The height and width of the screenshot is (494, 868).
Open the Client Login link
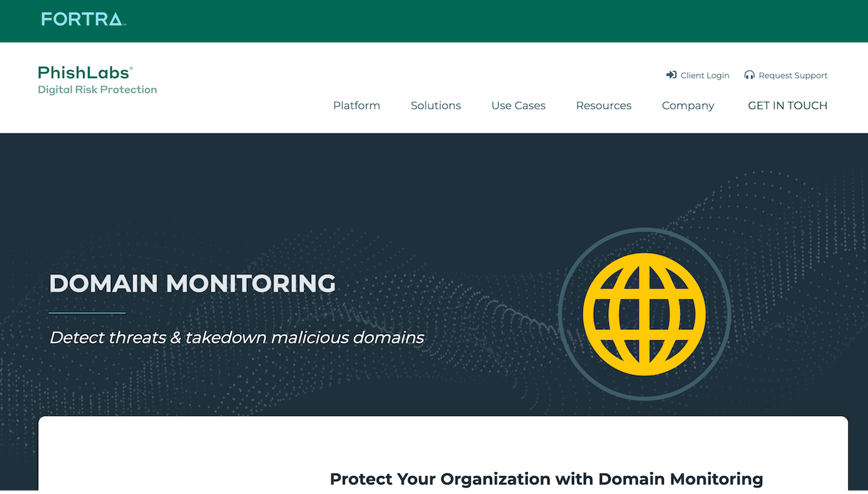click(705, 76)
